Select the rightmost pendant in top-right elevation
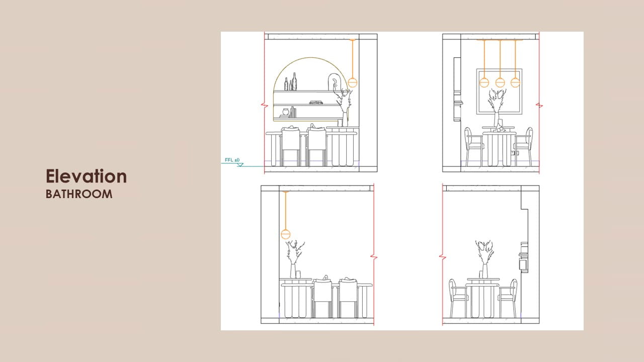Image resolution: width=644 pixels, height=362 pixels. click(x=515, y=82)
